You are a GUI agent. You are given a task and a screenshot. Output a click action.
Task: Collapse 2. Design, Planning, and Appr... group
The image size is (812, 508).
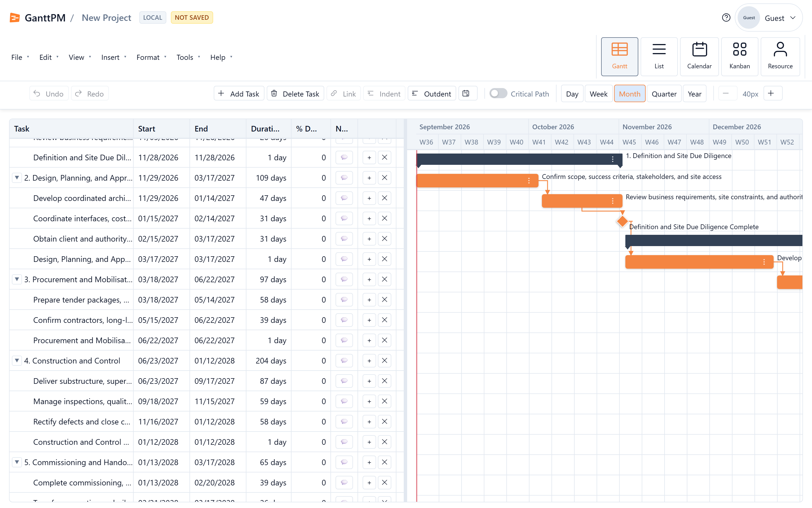(17, 178)
